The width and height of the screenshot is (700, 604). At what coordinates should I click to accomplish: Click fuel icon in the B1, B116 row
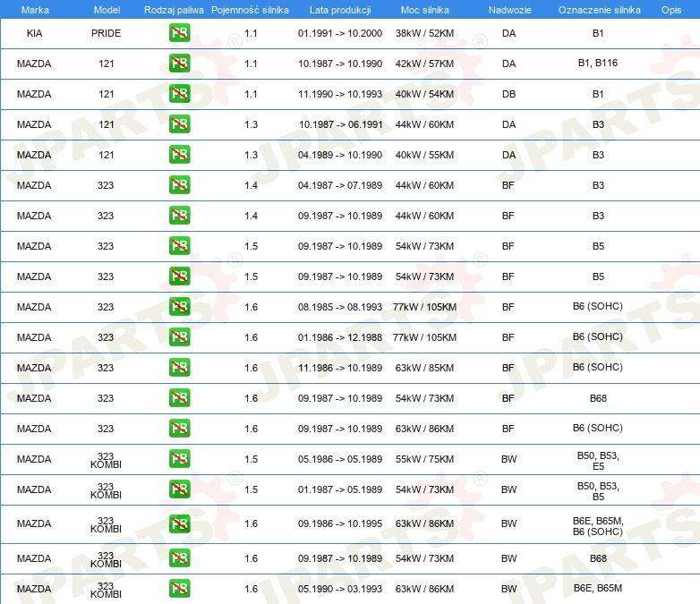point(179,64)
